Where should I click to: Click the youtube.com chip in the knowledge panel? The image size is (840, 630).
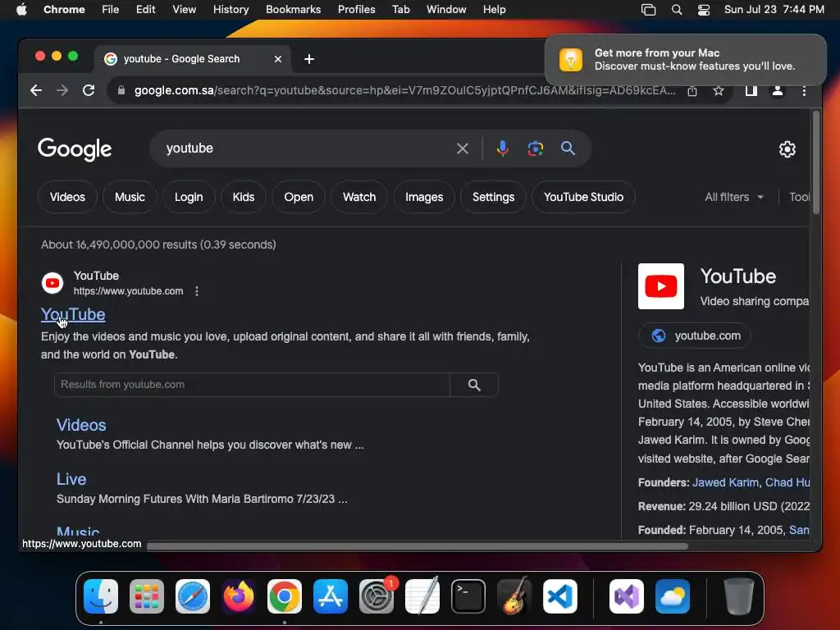694,336
